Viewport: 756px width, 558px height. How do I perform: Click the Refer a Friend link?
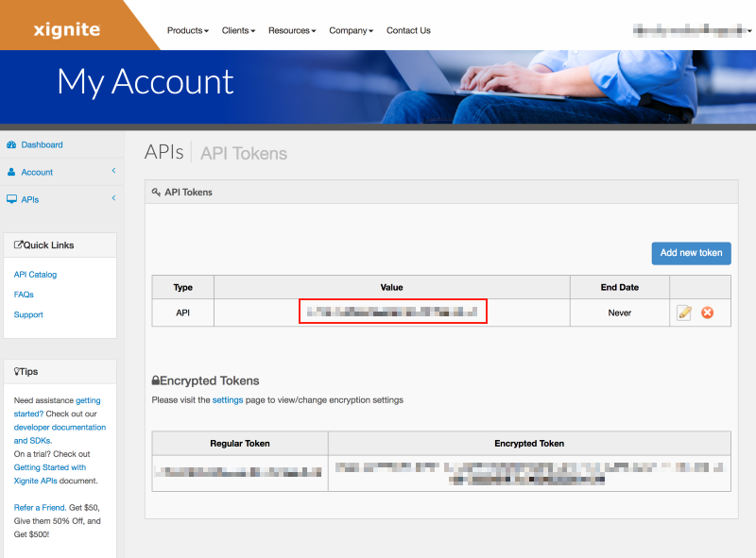40,507
